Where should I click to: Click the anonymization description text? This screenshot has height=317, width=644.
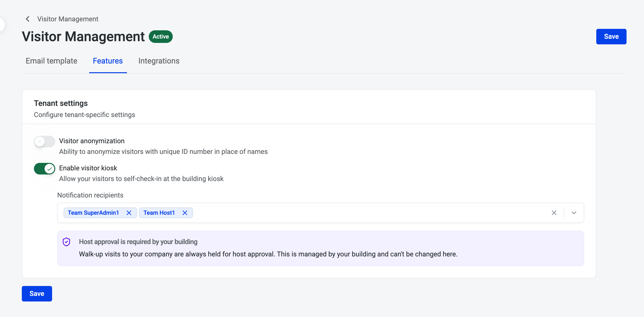(x=163, y=152)
